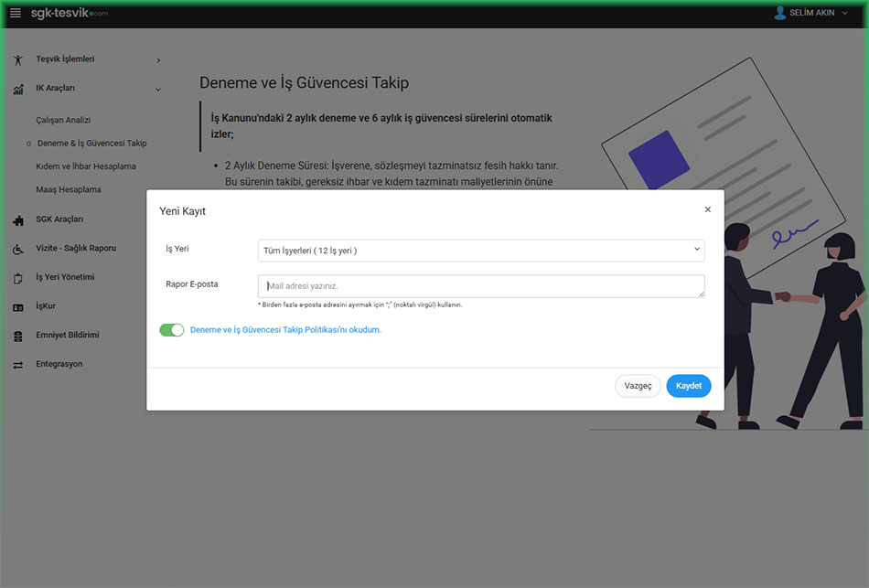The width and height of the screenshot is (869, 588).
Task: Click the SGK Araçları puzzle icon
Action: point(17,219)
